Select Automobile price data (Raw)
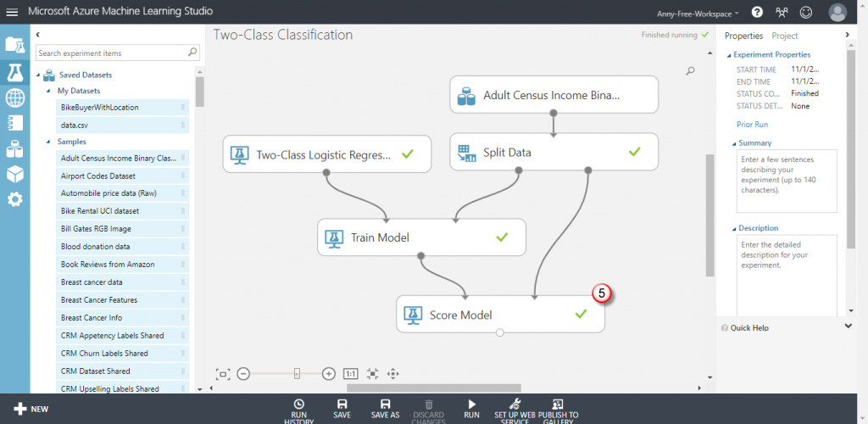The image size is (868, 424). pos(122,193)
